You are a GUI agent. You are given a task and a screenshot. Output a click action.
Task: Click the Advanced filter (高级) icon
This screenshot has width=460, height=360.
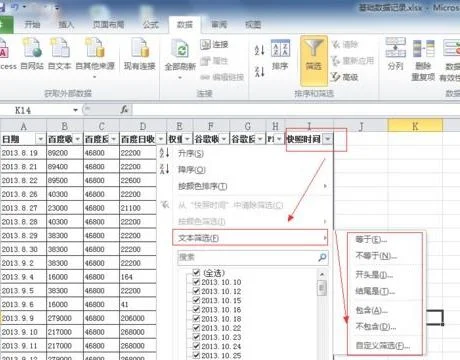(x=336, y=77)
